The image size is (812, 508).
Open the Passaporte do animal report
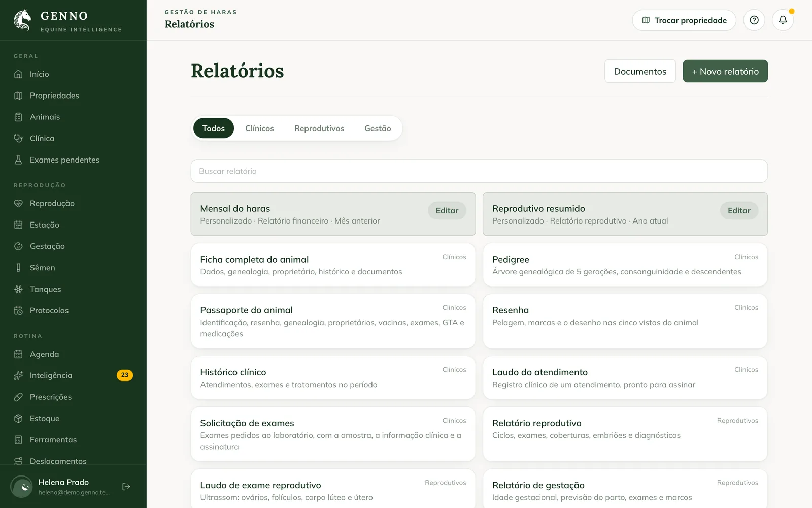tap(333, 321)
